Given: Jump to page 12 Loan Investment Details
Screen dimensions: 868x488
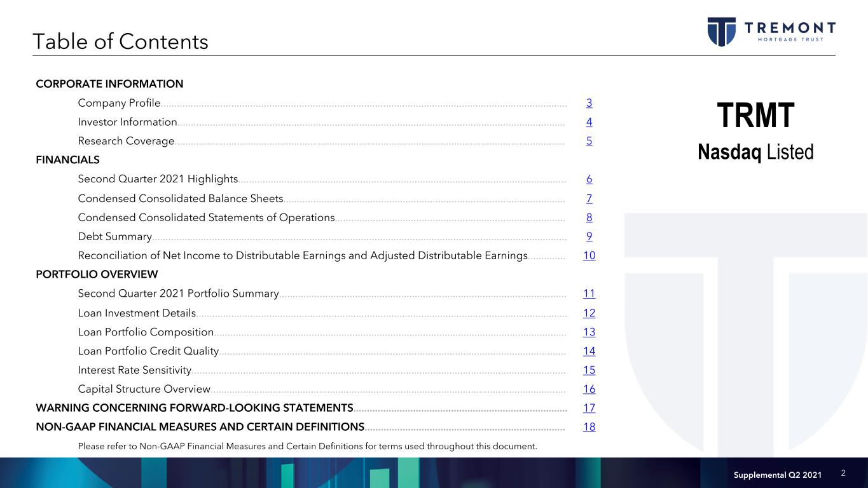Looking at the screenshot, I should click(589, 313).
